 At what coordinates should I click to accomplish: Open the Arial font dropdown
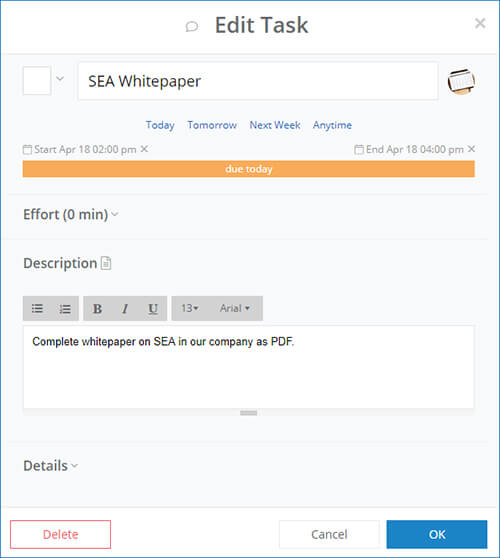235,308
